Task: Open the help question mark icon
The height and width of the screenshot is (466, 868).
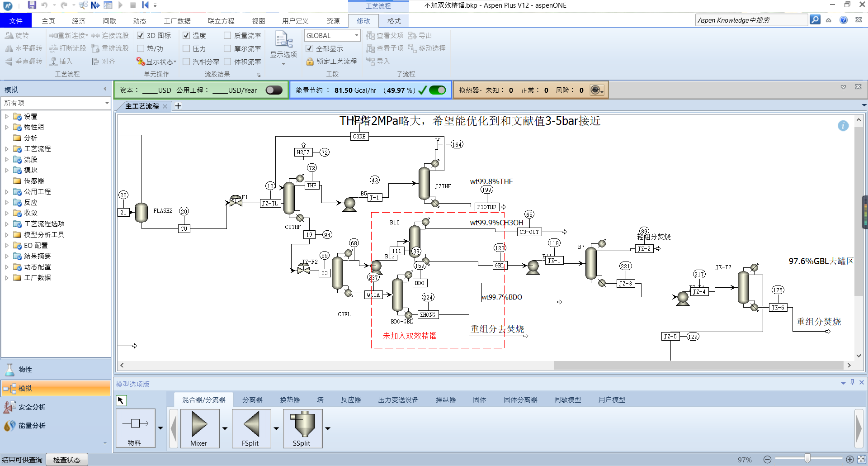Action: [844, 20]
